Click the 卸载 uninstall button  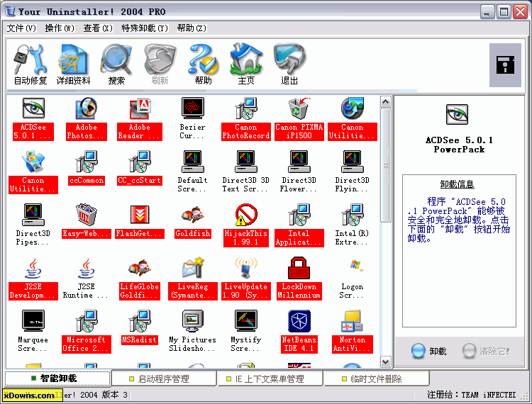[428, 351]
